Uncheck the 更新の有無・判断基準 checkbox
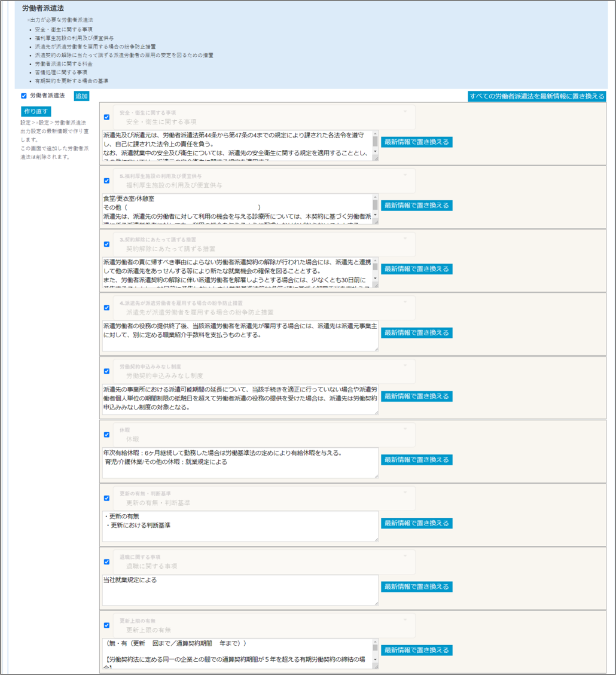The width and height of the screenshot is (616, 675). point(107,498)
